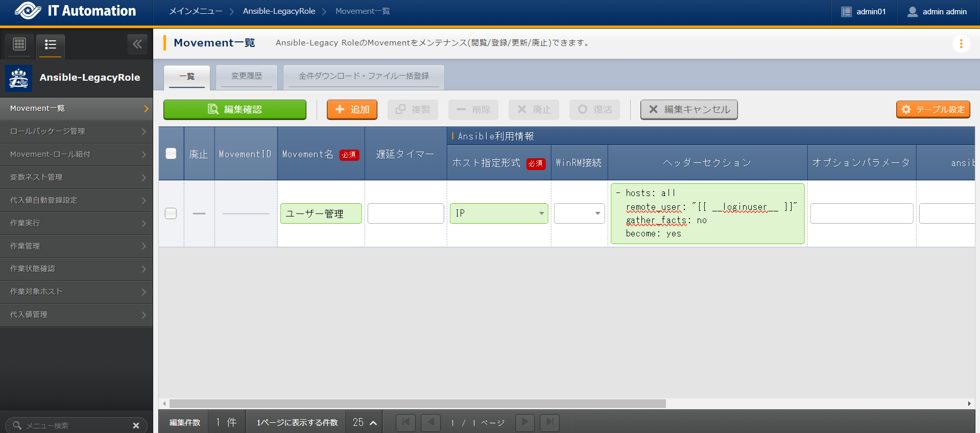Select the list view icon in sidebar
The width and height of the screenshot is (980, 433).
[x=50, y=45]
